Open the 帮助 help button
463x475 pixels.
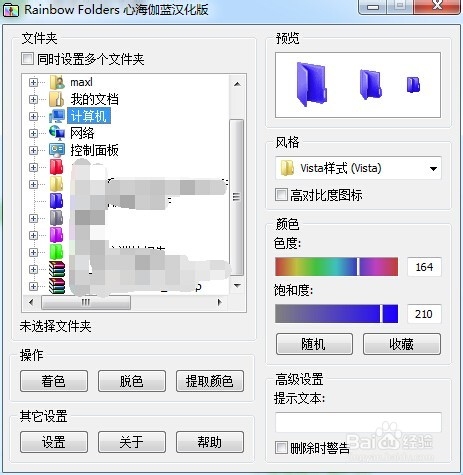click(x=210, y=442)
